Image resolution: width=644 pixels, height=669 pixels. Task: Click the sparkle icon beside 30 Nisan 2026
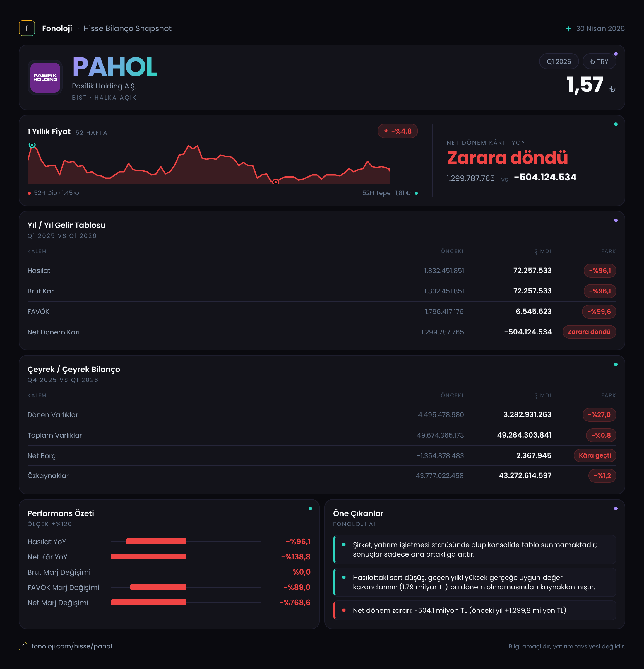point(568,29)
